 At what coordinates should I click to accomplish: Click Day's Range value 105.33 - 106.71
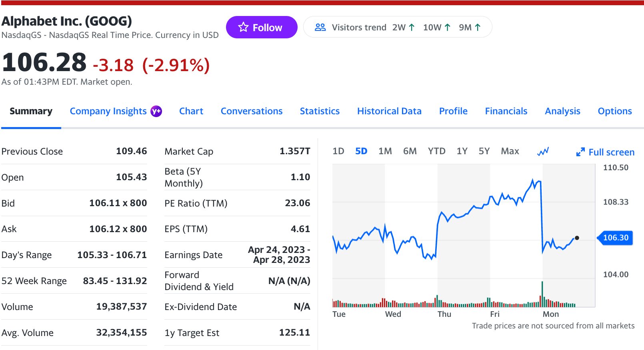(112, 255)
